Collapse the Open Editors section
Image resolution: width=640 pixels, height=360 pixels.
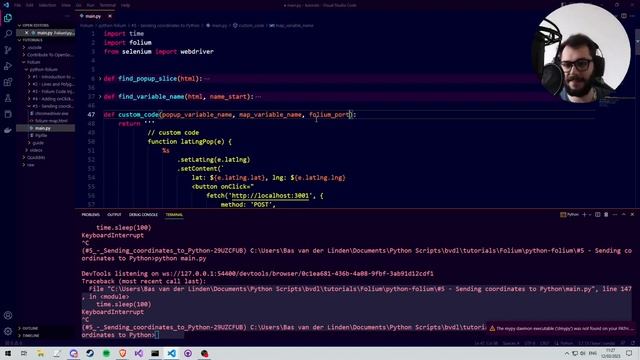(35, 25)
